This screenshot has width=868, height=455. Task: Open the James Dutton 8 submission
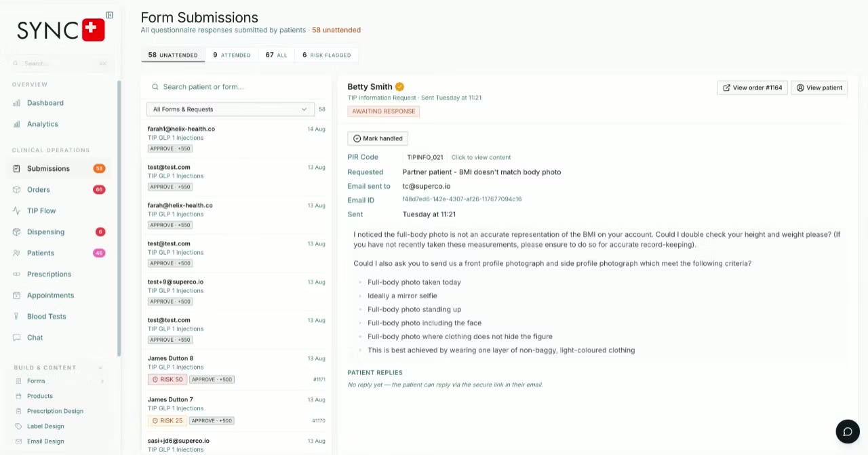point(236,369)
